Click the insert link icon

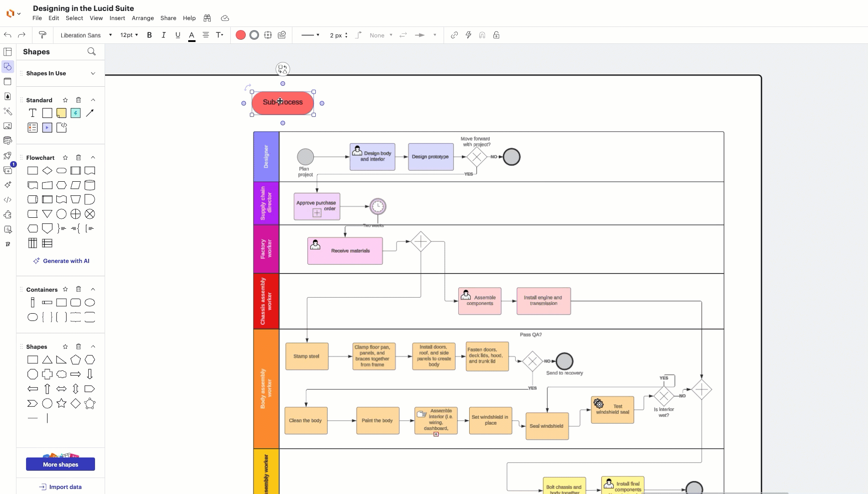tap(454, 35)
